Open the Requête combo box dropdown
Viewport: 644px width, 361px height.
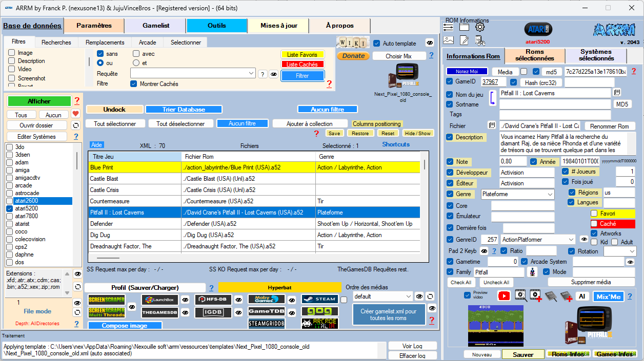tap(251, 74)
